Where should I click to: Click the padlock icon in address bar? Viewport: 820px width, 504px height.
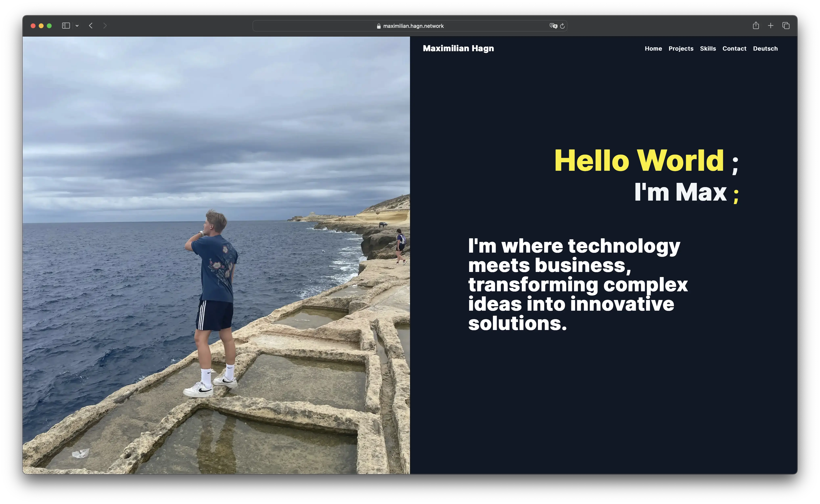379,26
